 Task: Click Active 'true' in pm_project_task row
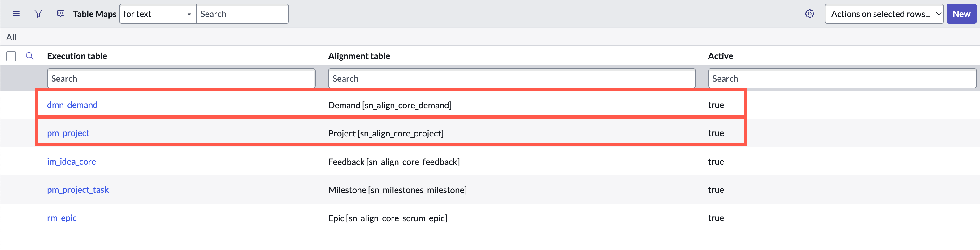[x=716, y=190]
